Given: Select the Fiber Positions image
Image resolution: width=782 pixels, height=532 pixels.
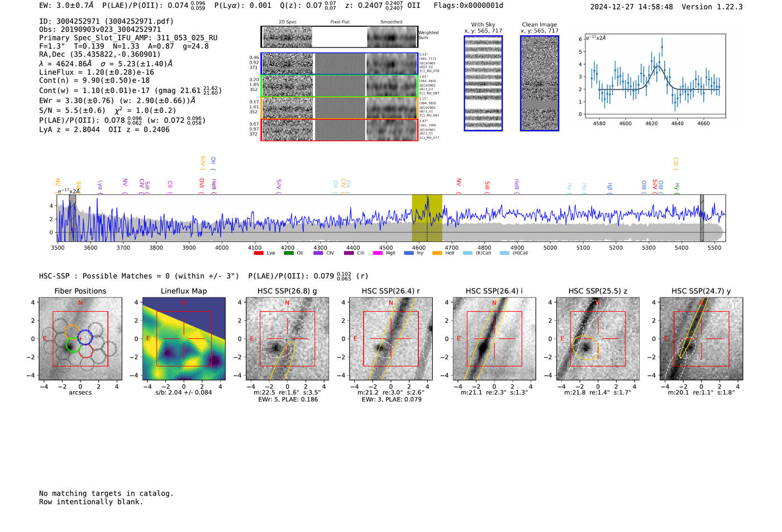Looking at the screenshot, I should click(80, 338).
